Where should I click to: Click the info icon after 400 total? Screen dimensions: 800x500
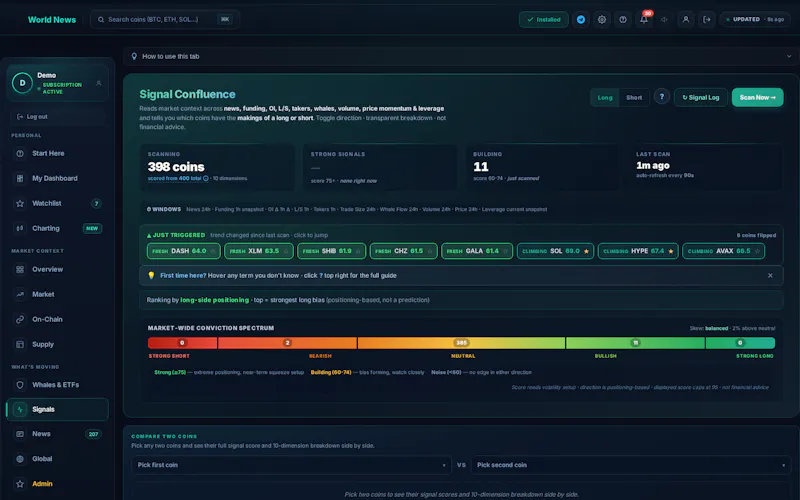pyautogui.click(x=206, y=178)
